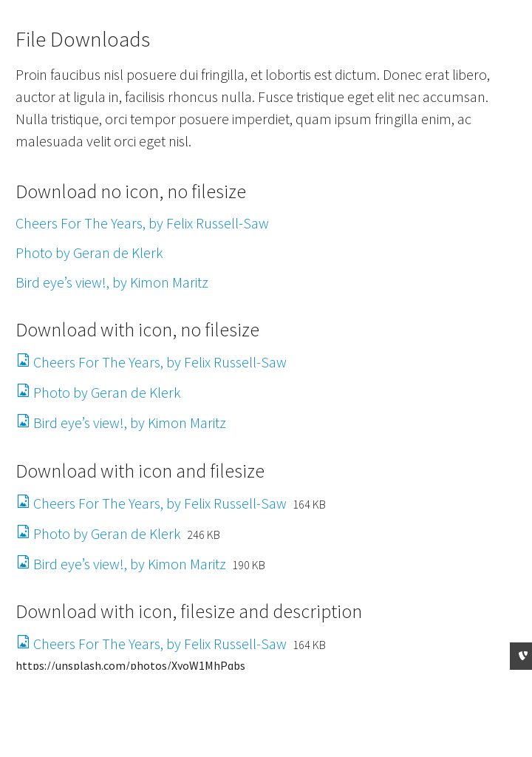Screen dimensions: 532x757
Task: Click image icon beside Cheers link in no-filesize section
Action: (x=23, y=361)
